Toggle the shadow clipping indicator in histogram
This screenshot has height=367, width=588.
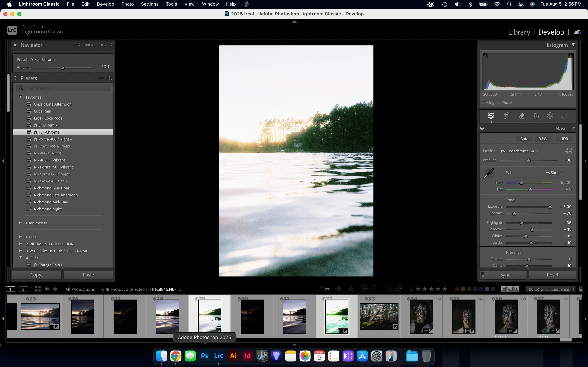pyautogui.click(x=485, y=56)
